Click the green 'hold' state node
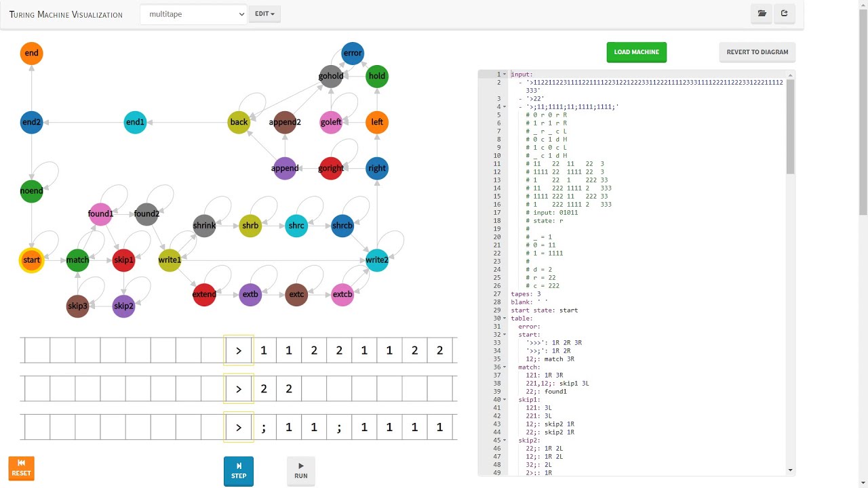The height and width of the screenshot is (488, 868). tap(377, 76)
